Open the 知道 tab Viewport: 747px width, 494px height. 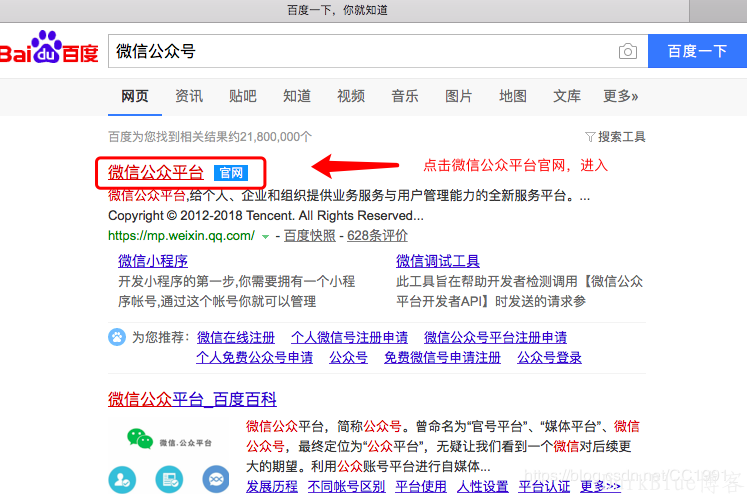(x=297, y=96)
